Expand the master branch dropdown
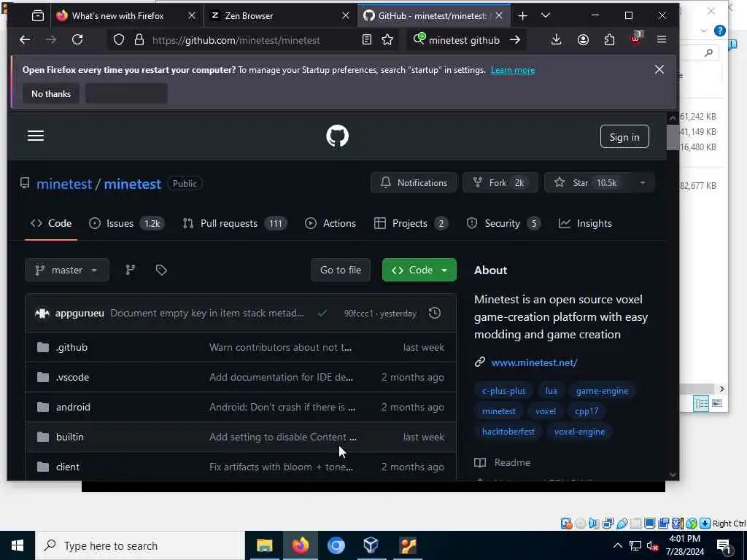This screenshot has height=560, width=747. tap(67, 270)
